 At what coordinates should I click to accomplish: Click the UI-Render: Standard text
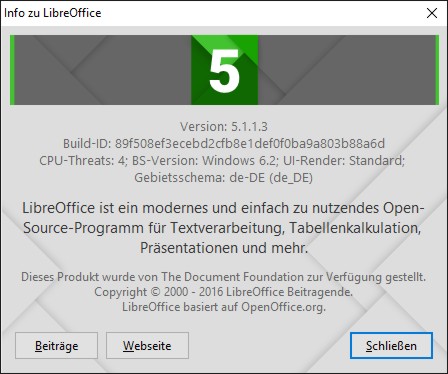(344, 161)
